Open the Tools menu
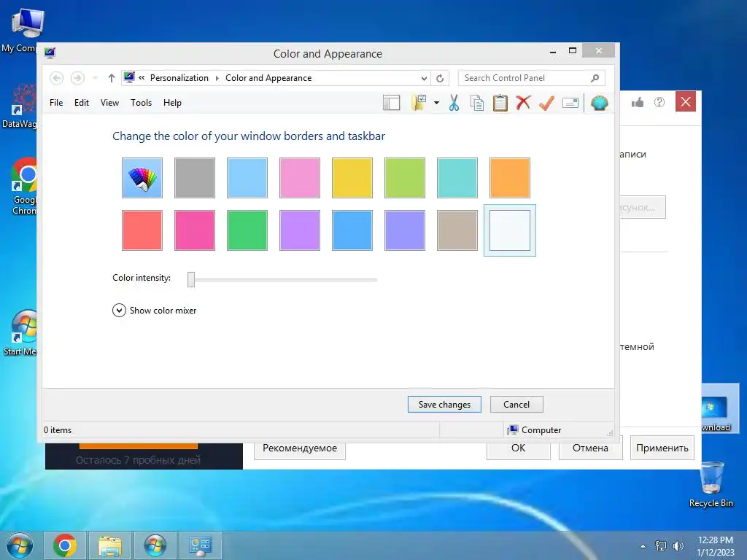The width and height of the screenshot is (747, 560). coord(141,103)
